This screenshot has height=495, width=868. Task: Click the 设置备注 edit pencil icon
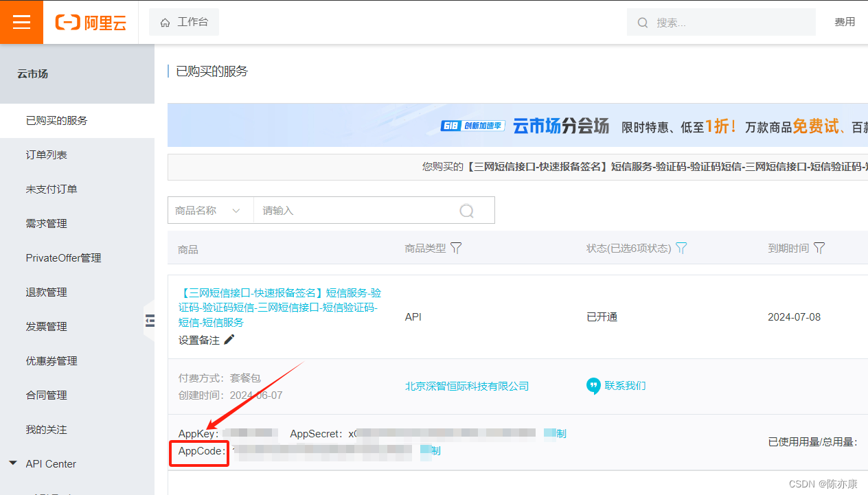229,340
